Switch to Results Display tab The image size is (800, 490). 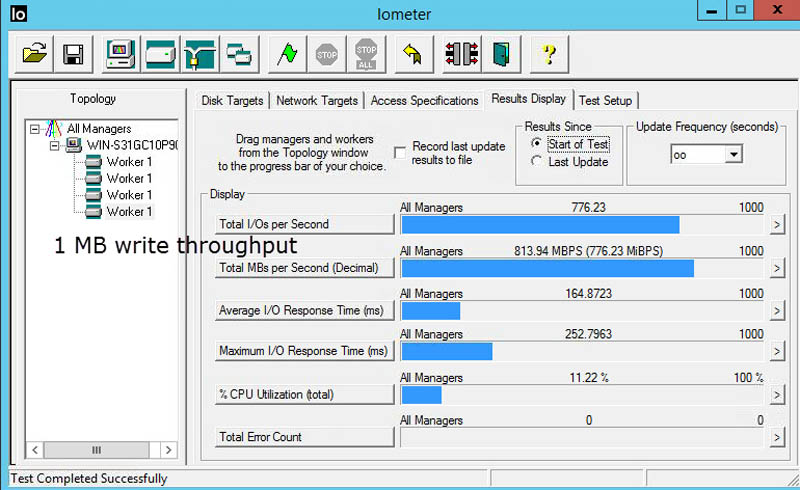point(529,99)
